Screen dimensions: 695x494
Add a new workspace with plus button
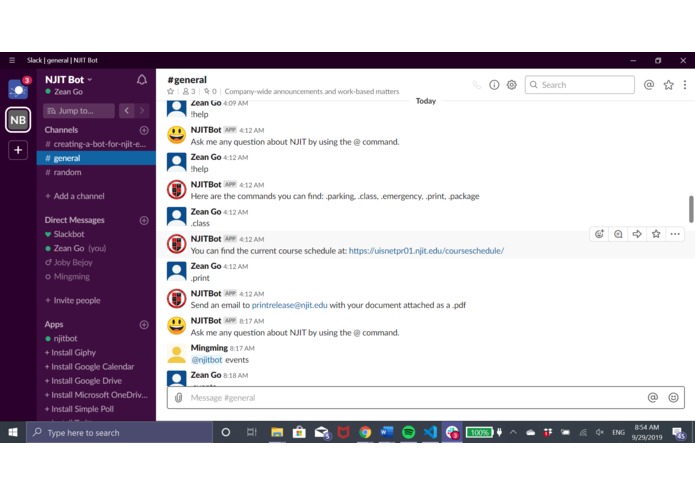pos(18,150)
